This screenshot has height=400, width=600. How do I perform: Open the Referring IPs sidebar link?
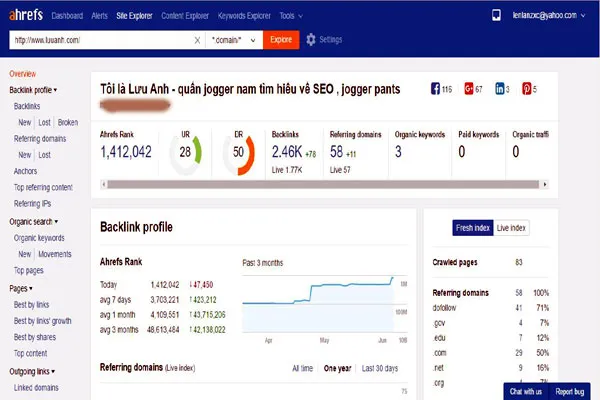(x=32, y=204)
